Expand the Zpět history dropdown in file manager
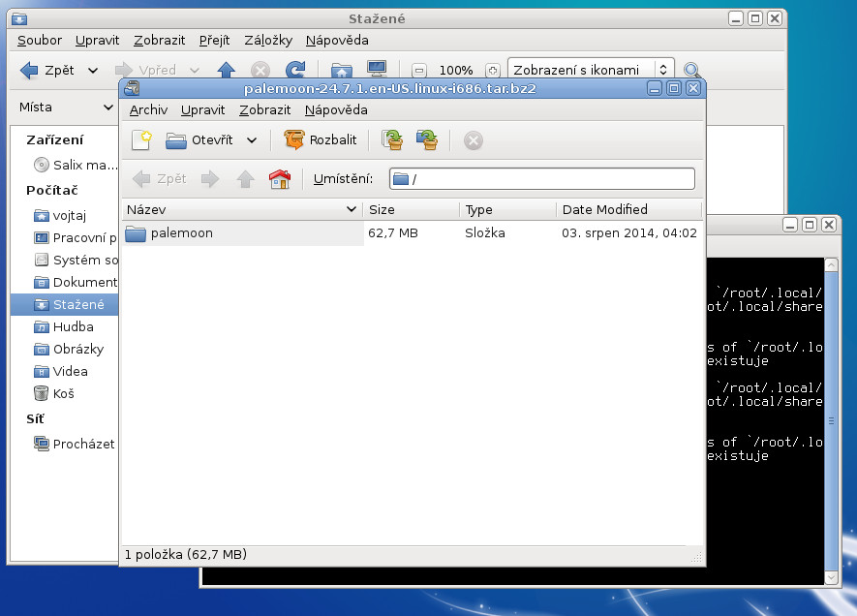Image resolution: width=857 pixels, height=616 pixels. point(93,70)
